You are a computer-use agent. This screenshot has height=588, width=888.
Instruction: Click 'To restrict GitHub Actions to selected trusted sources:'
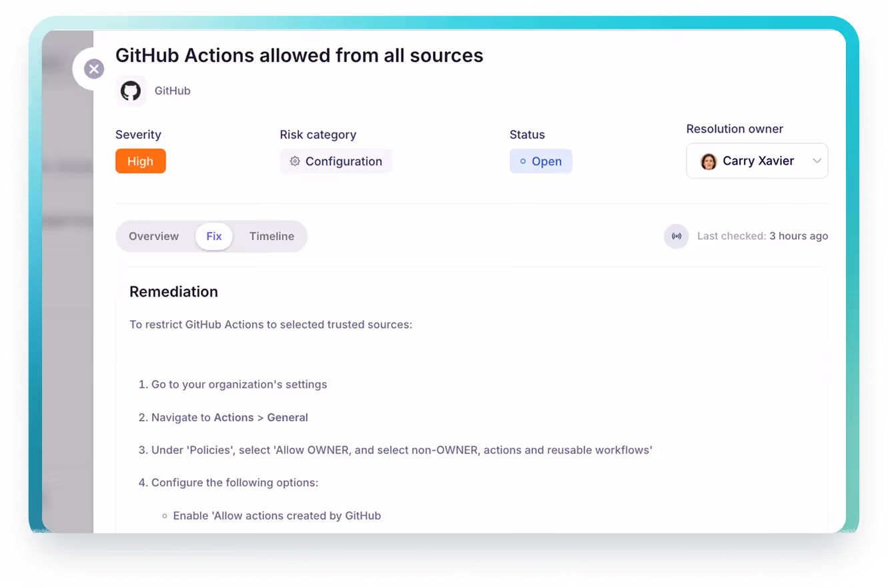pyautogui.click(x=271, y=325)
